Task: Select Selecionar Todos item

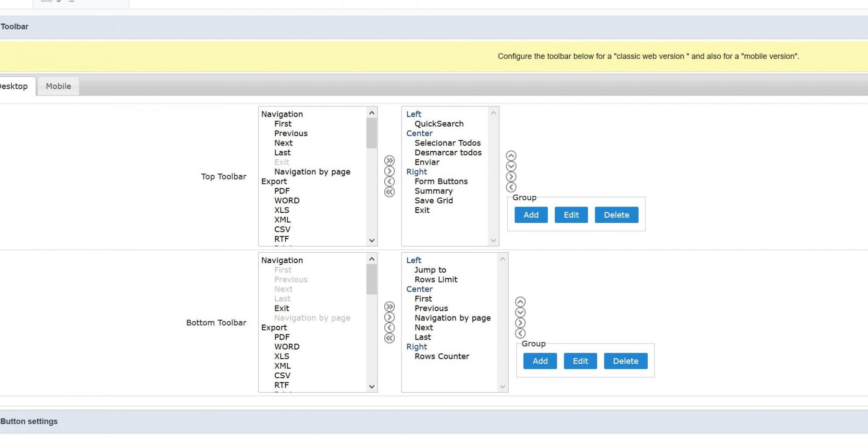Action: 448,143
